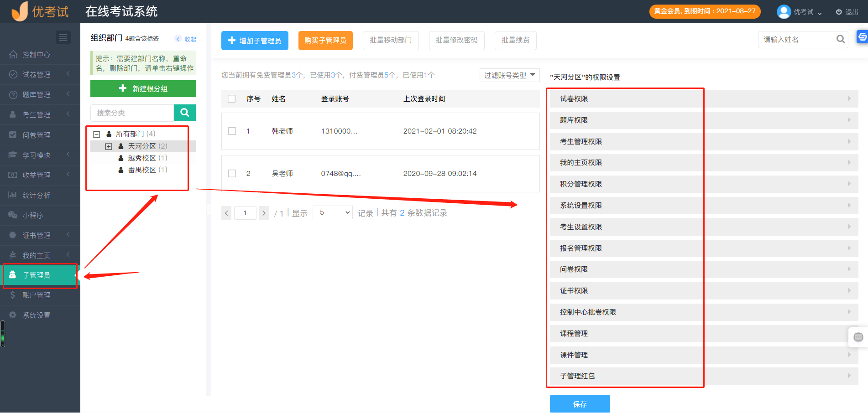Click 新建根分组 green button
The width and height of the screenshot is (868, 413).
pyautogui.click(x=143, y=89)
